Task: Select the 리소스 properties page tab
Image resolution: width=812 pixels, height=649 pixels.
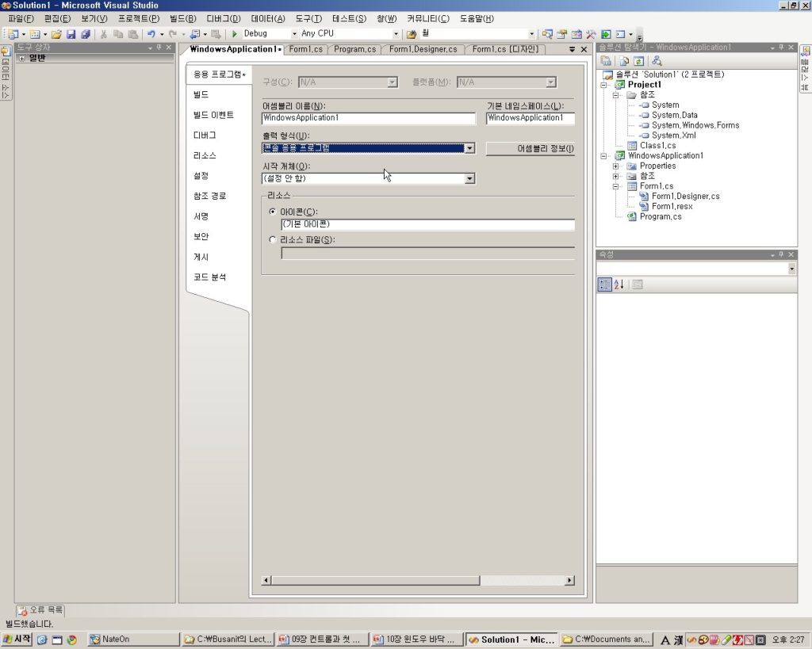Action: [205, 155]
